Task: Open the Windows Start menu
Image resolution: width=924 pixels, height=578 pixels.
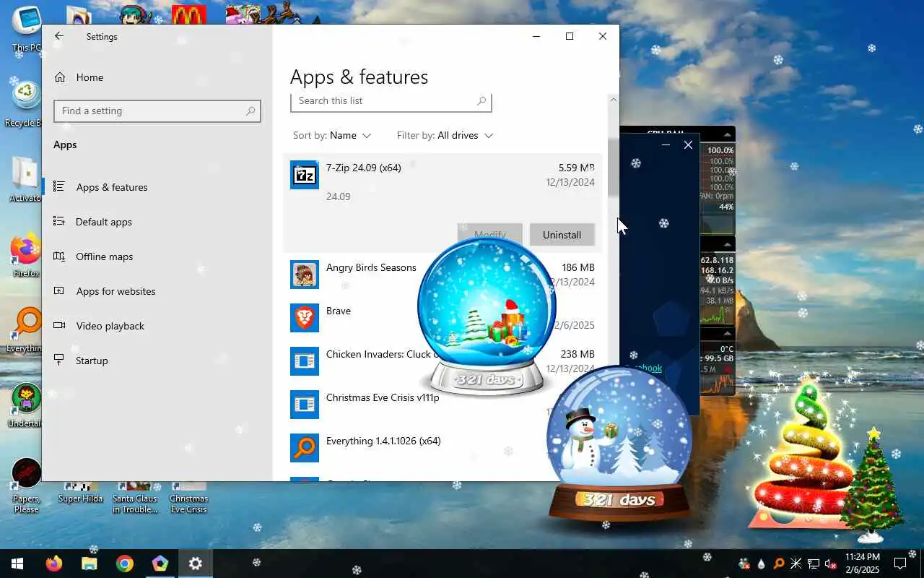Action: (x=17, y=564)
